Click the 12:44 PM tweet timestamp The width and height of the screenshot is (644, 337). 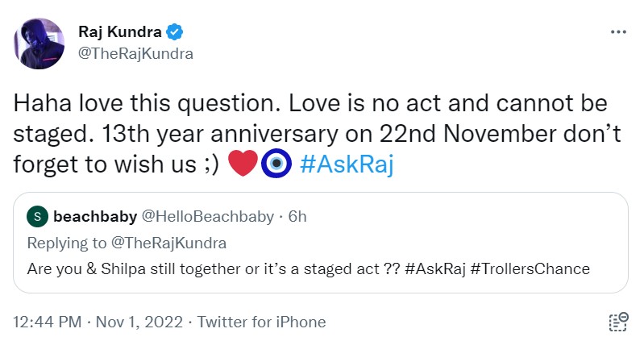pos(50,322)
